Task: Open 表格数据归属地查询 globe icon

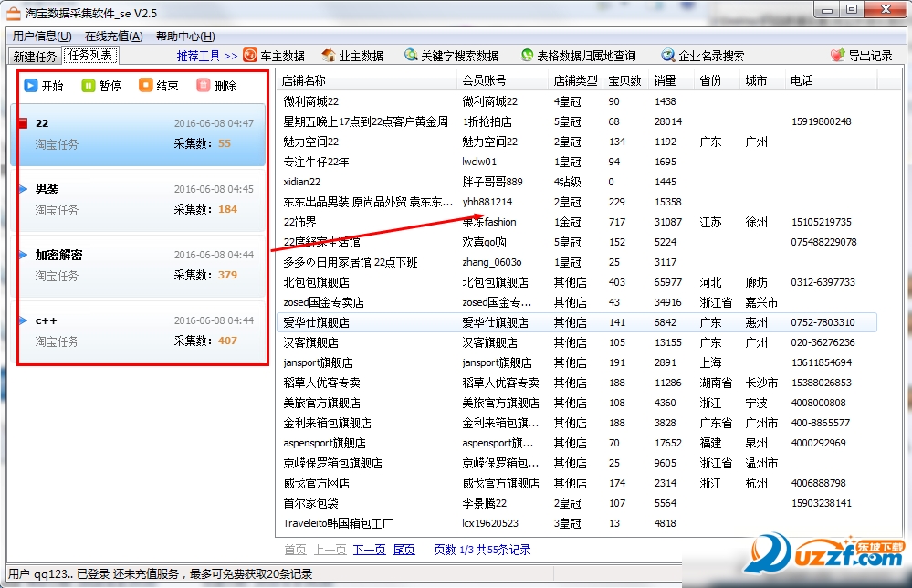Action: pos(527,56)
